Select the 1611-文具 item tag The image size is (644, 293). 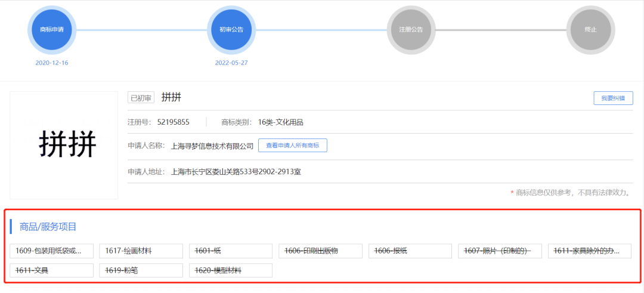pyautogui.click(x=52, y=270)
